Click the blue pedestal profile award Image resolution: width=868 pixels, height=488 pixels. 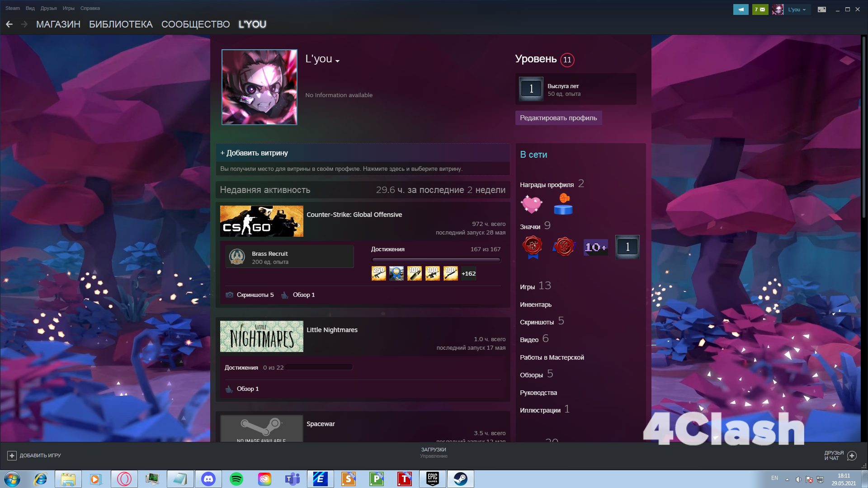click(563, 204)
